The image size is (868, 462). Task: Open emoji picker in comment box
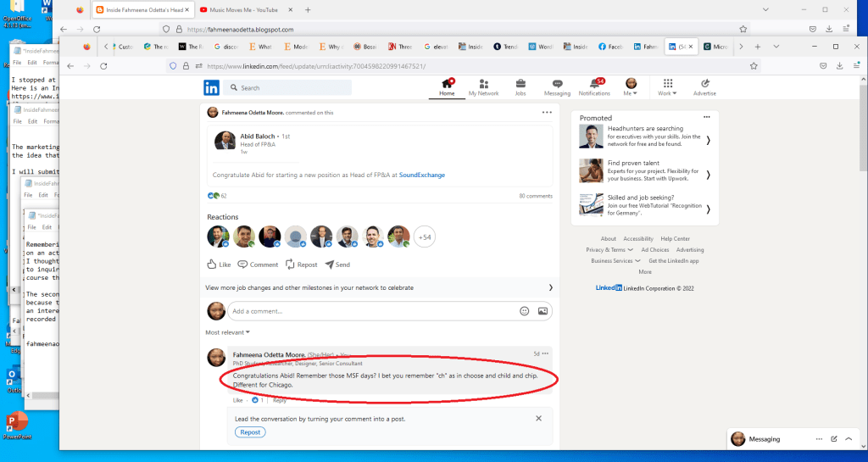point(524,311)
